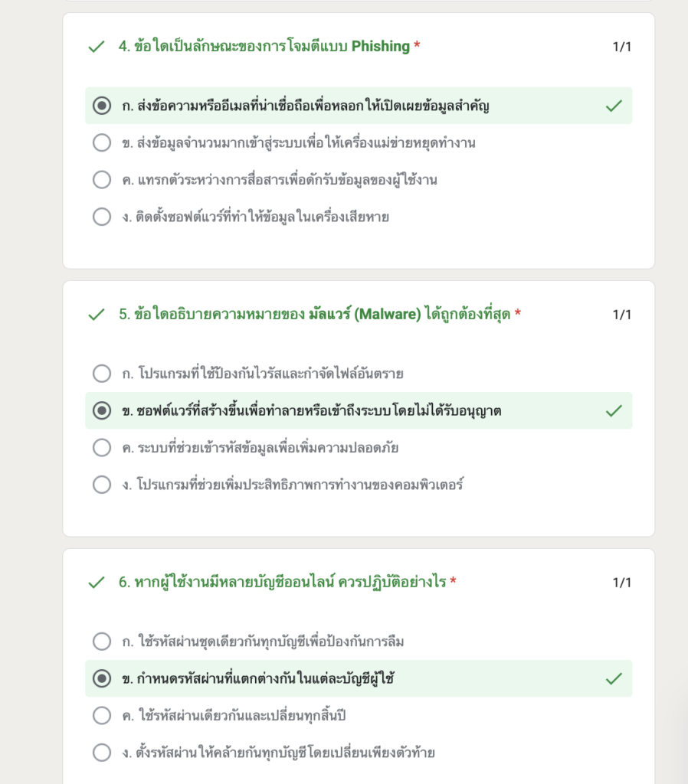The height and width of the screenshot is (784, 688).
Task: Pick radio option ง in Malware question
Action: pos(102,485)
